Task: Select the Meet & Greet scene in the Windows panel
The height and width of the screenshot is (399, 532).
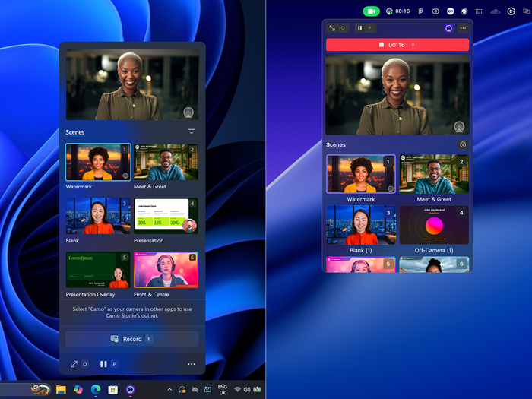Action: (166, 162)
